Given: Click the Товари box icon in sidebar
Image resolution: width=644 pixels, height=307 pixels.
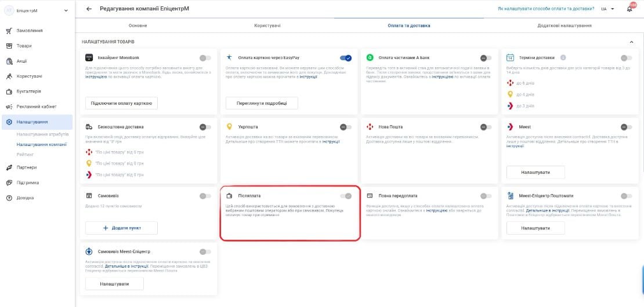Looking at the screenshot, I should pyautogui.click(x=9, y=46).
